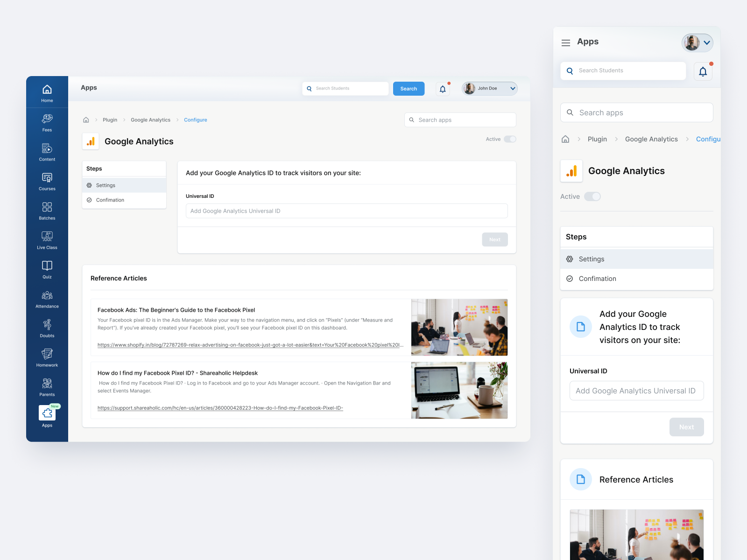Click magnifier icon in mobile Search Students
Screen dimensions: 747x560
[570, 71]
